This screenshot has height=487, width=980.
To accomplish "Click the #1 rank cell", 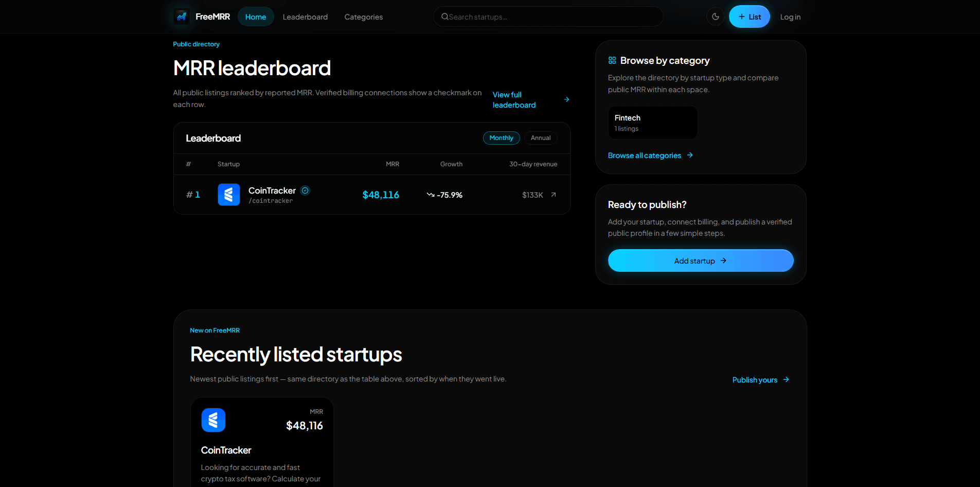I will [x=193, y=195].
